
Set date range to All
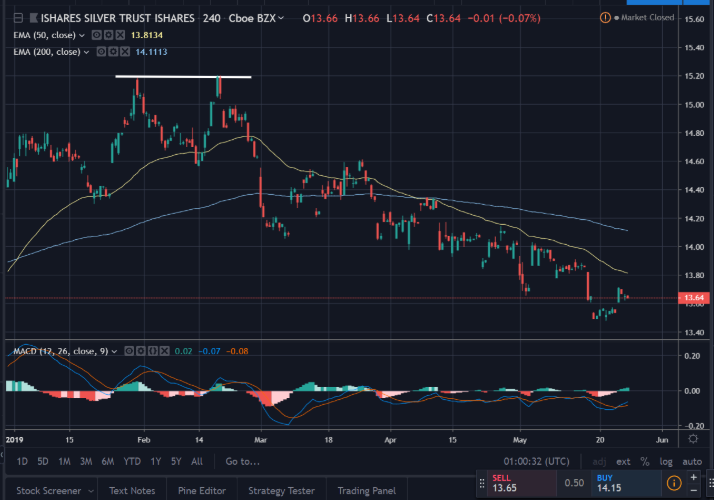tap(197, 462)
